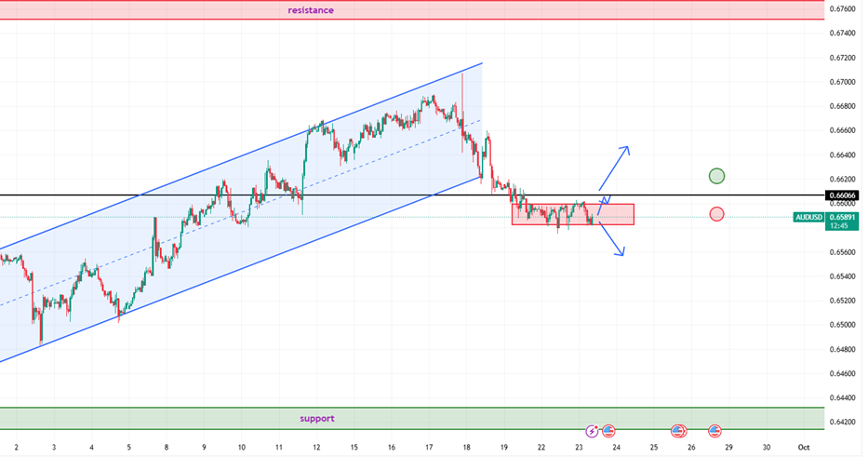
Task: Click the current price 0.65891 label
Action: 841,217
